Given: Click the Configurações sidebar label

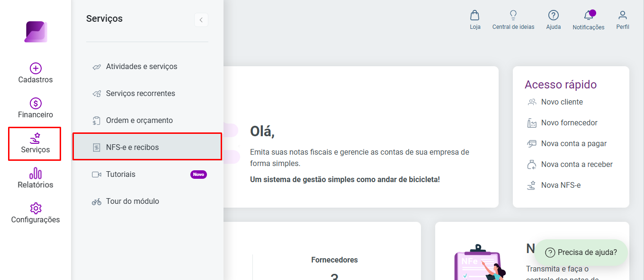Looking at the screenshot, I should point(36,220).
